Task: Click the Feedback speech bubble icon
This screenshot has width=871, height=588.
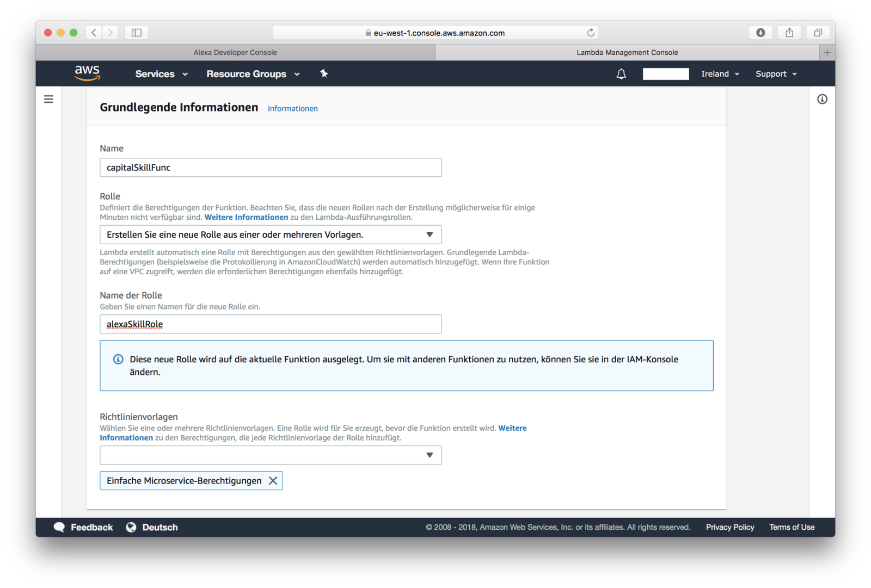Action: [59, 527]
